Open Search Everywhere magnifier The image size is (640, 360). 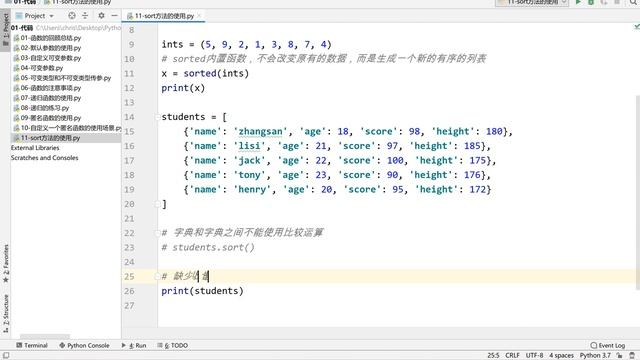coord(633,2)
